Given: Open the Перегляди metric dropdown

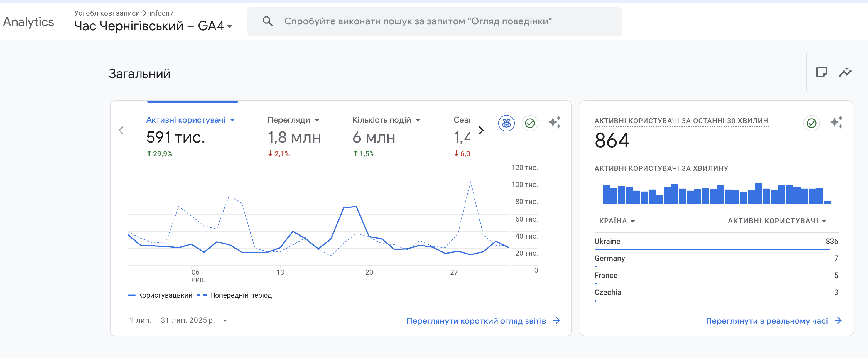Looking at the screenshot, I should pos(317,120).
